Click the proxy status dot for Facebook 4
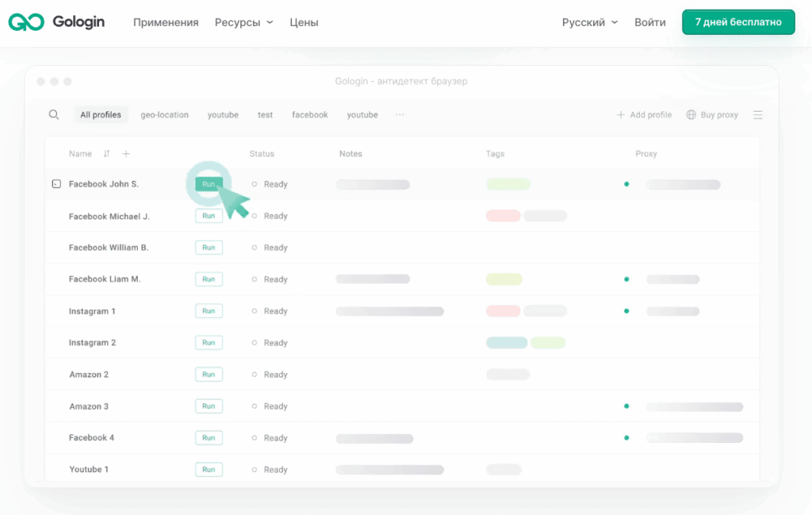This screenshot has height=515, width=812. [626, 438]
